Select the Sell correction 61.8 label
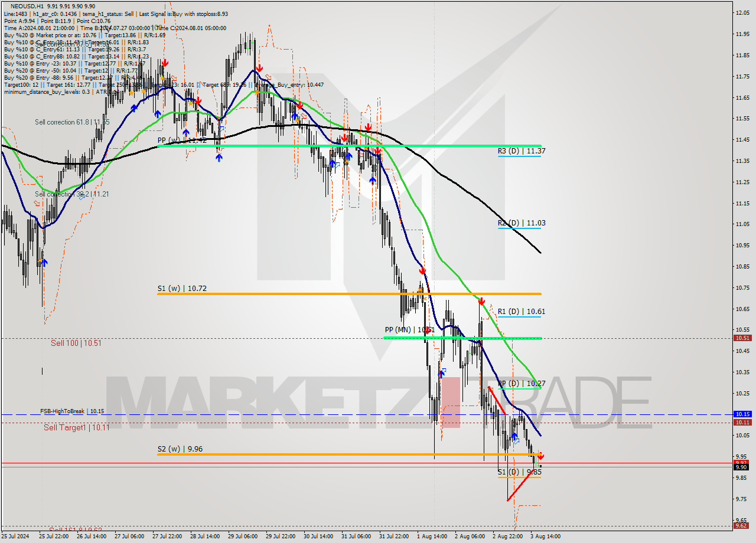The image size is (756, 543). (x=72, y=122)
